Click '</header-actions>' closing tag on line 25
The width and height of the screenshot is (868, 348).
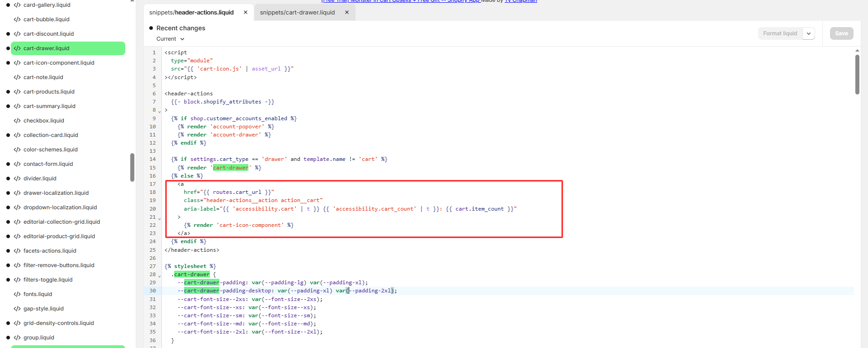point(192,250)
